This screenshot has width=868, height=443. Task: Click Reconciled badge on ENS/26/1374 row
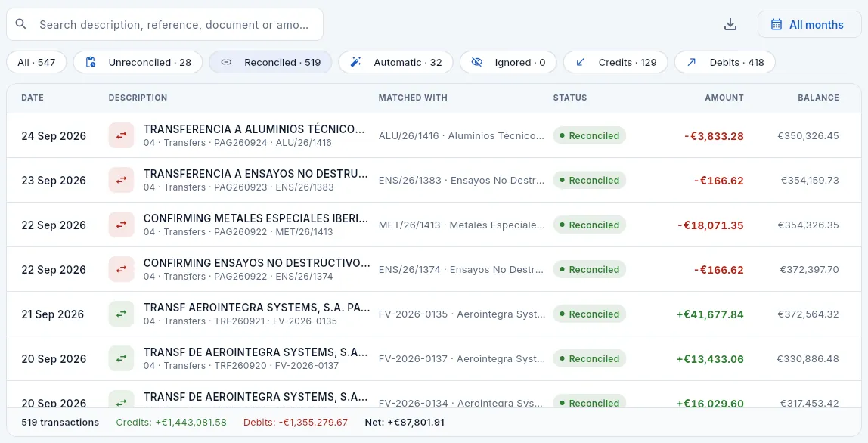pyautogui.click(x=589, y=270)
